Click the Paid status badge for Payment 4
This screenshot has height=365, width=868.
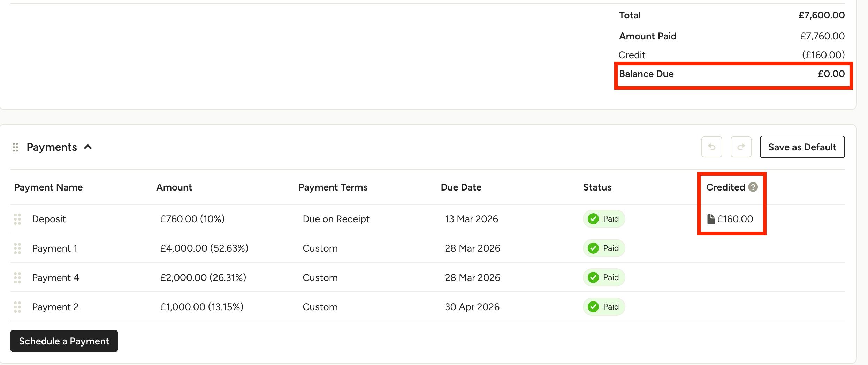(x=604, y=277)
